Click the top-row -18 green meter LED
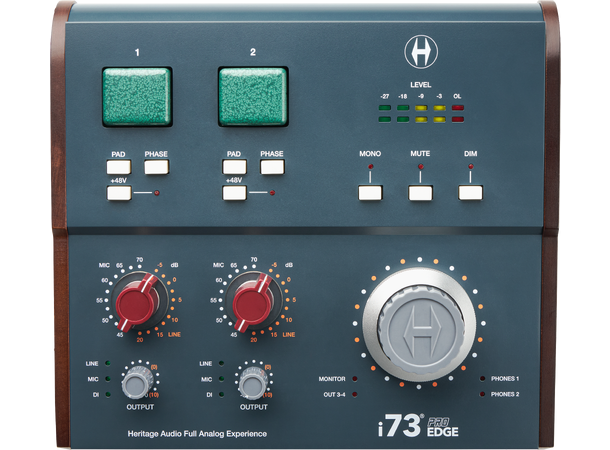 point(403,108)
